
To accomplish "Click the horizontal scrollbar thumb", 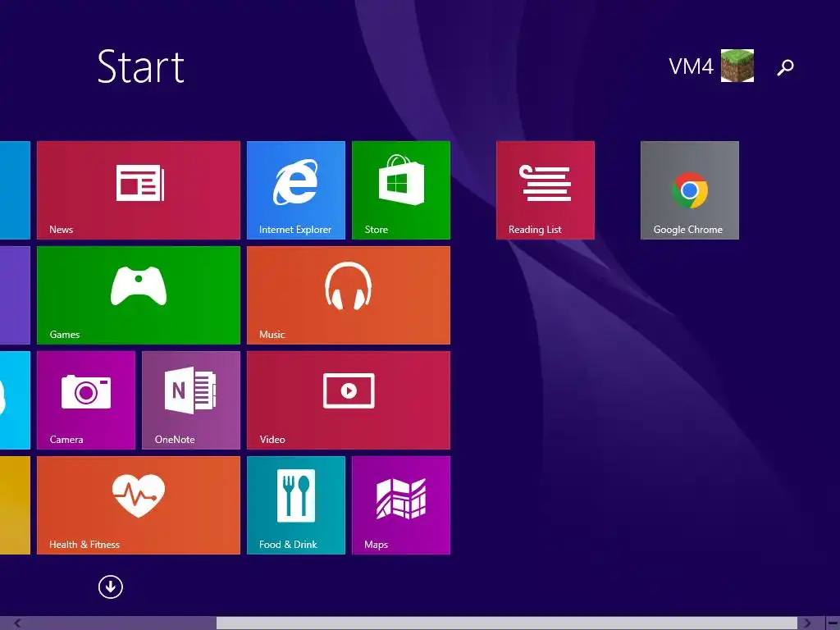I will [x=507, y=623].
